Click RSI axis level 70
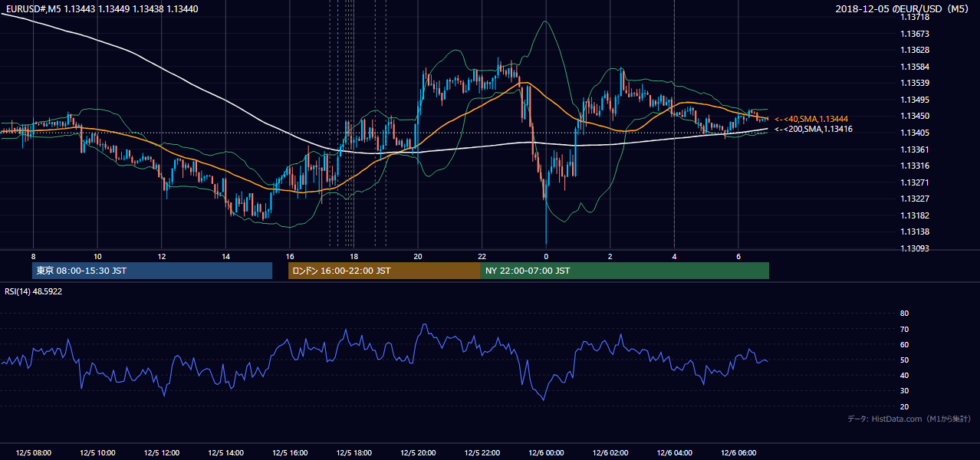 pos(904,329)
